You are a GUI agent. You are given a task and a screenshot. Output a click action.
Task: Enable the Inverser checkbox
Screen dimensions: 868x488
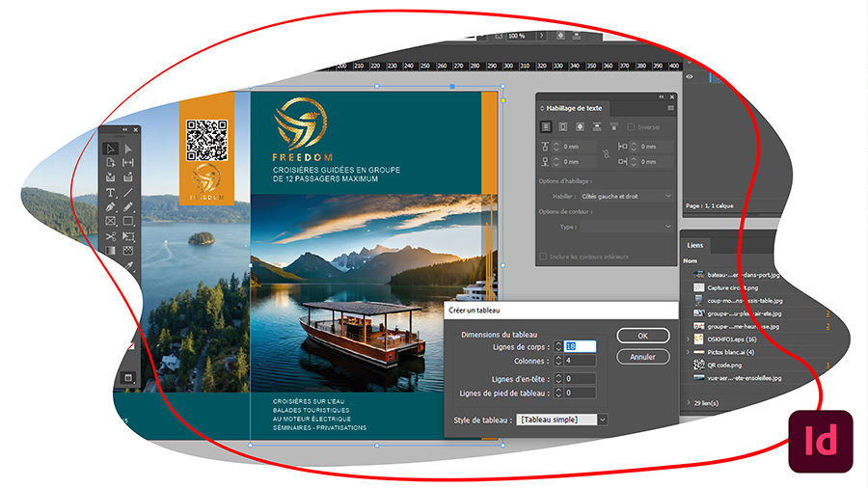point(631,126)
